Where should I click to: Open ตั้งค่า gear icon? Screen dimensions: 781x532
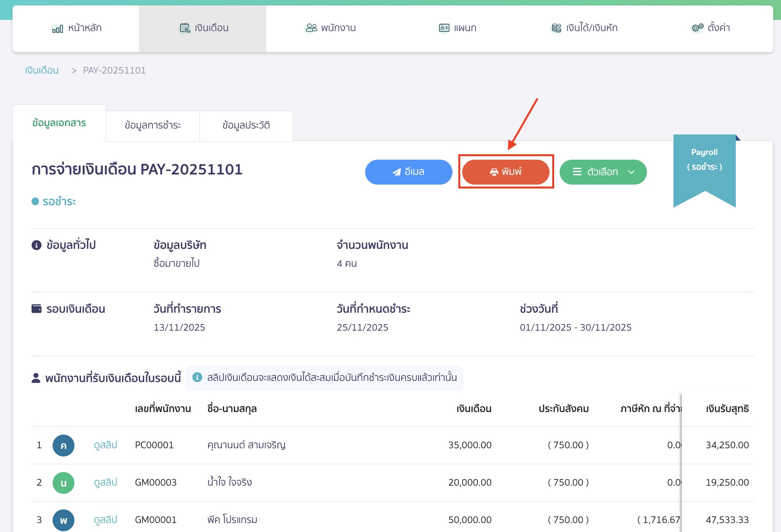(697, 28)
